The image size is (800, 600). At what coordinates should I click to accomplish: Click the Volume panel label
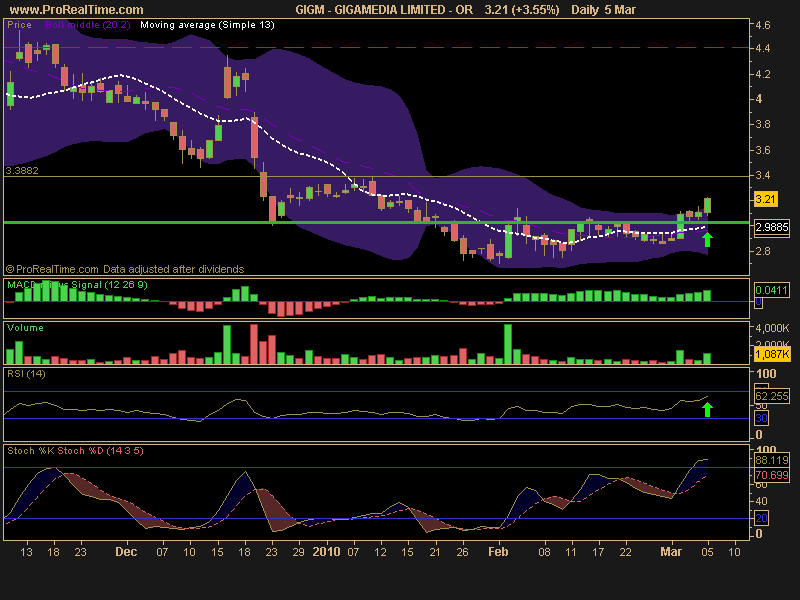tap(25, 328)
